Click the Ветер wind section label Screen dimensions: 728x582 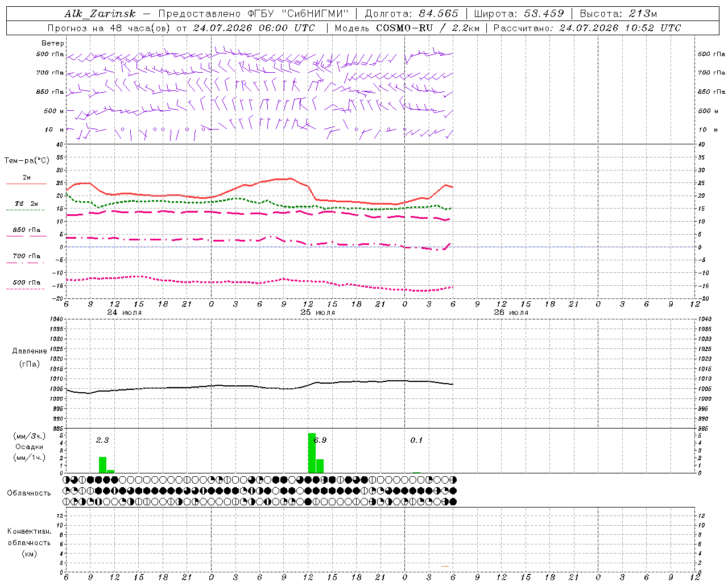(53, 43)
